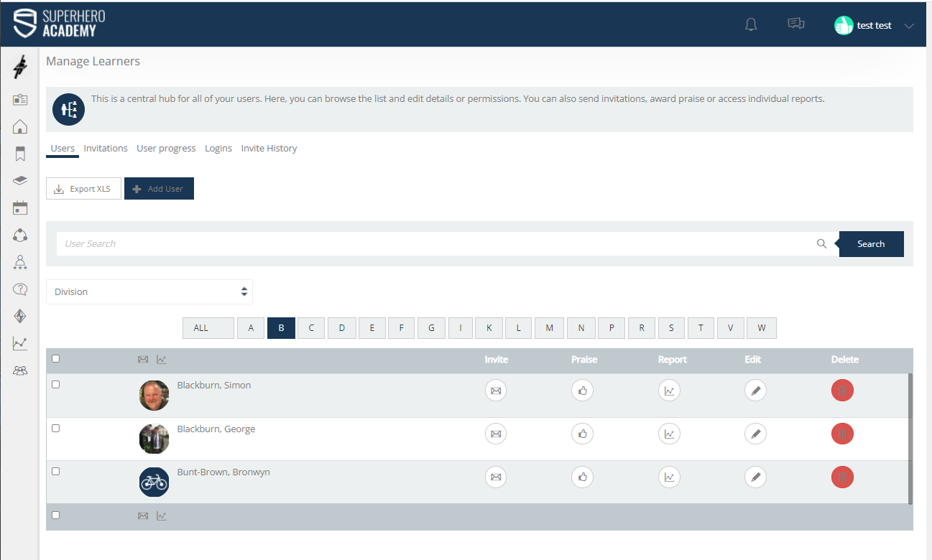The image size is (932, 560).
Task: Delete George Blackburn using trash icon
Action: pyautogui.click(x=842, y=434)
